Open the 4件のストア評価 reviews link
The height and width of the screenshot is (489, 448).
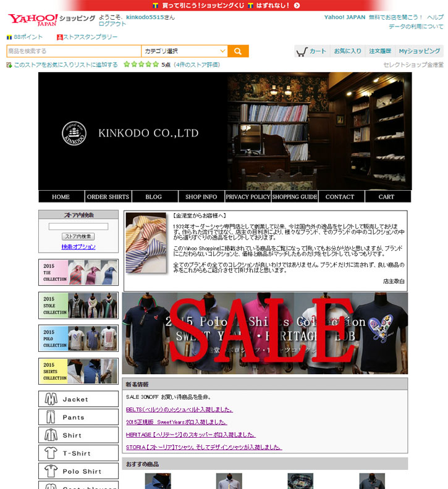click(197, 65)
